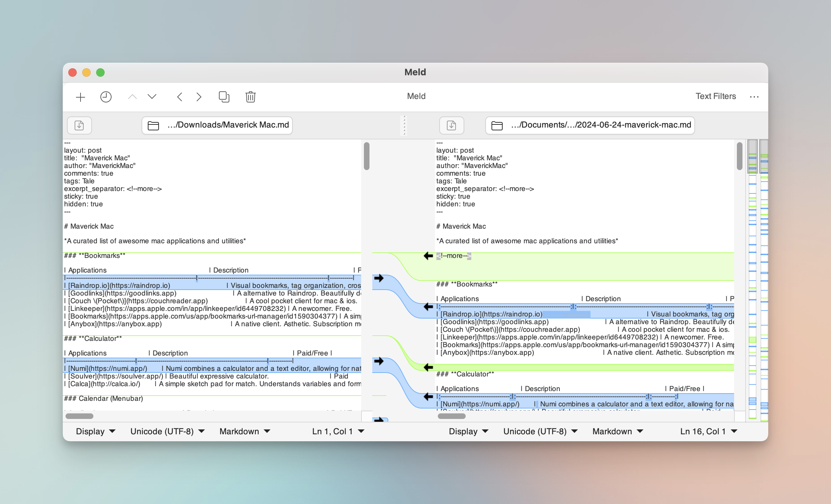Click '[Numi](https://numi.app/)' row in left pane
This screenshot has height=504, width=831.
(212, 368)
